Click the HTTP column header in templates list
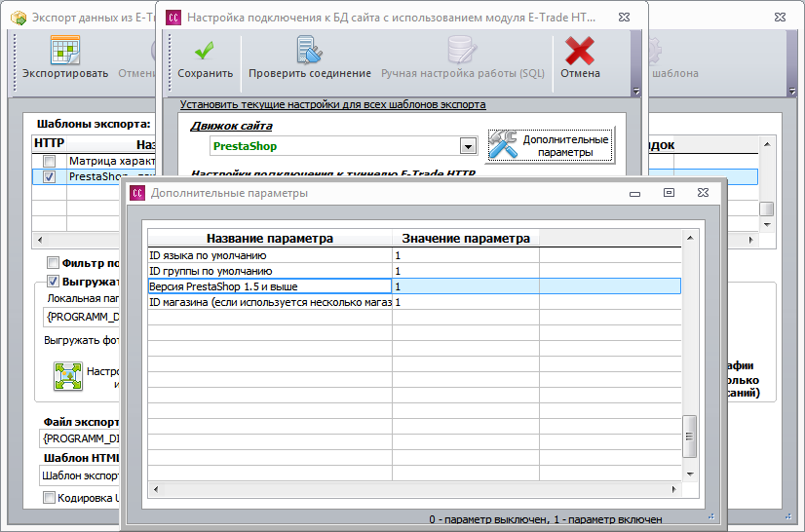The width and height of the screenshot is (805, 532). click(50, 144)
